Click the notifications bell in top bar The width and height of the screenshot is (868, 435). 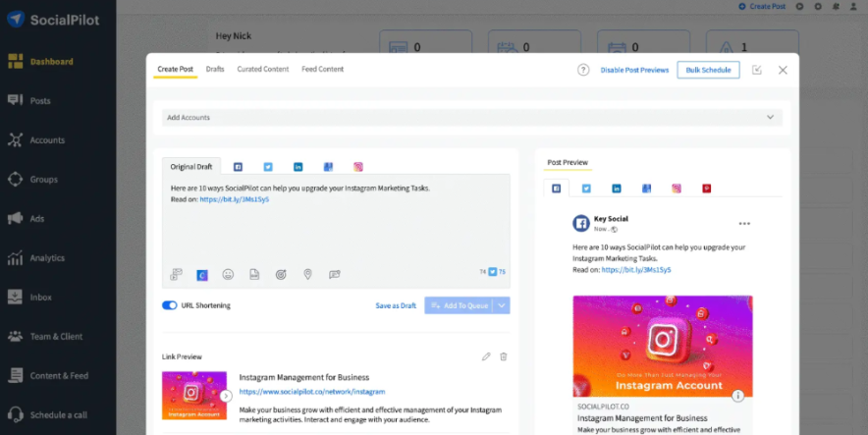[x=836, y=6]
